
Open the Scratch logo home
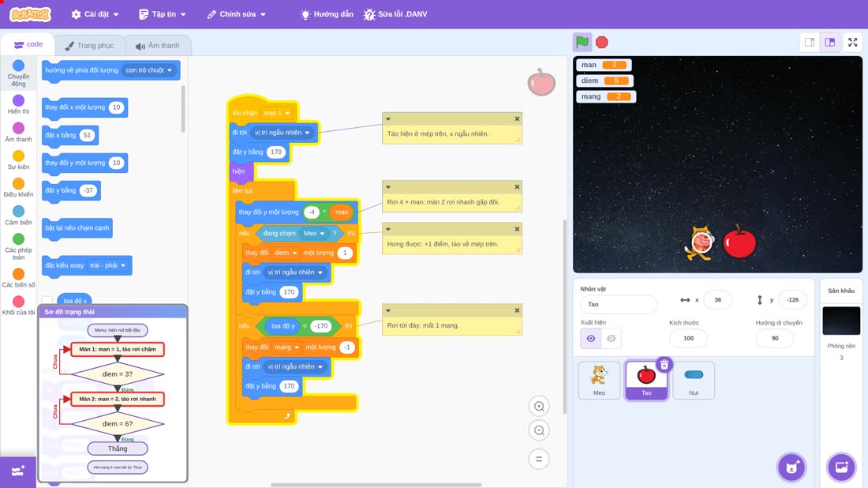(31, 14)
